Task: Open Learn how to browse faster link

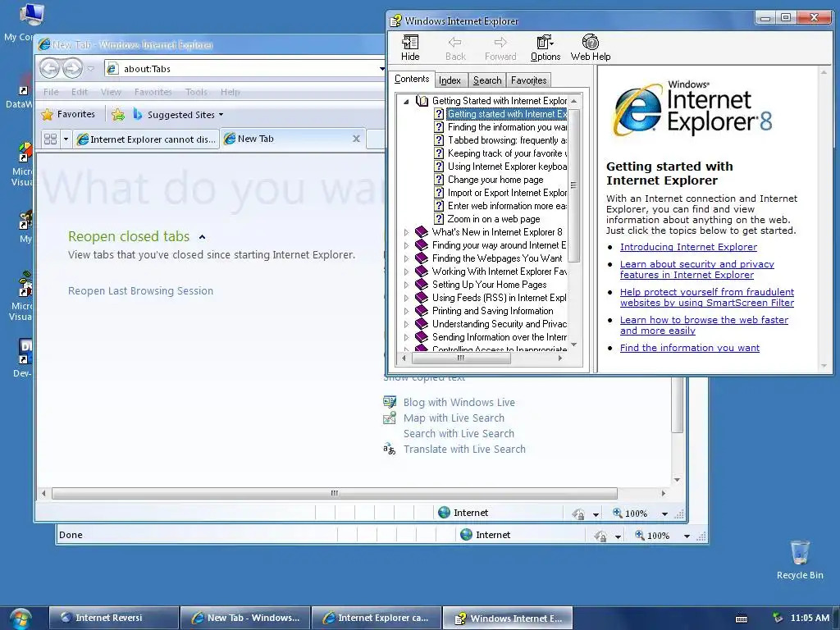Action: point(704,325)
